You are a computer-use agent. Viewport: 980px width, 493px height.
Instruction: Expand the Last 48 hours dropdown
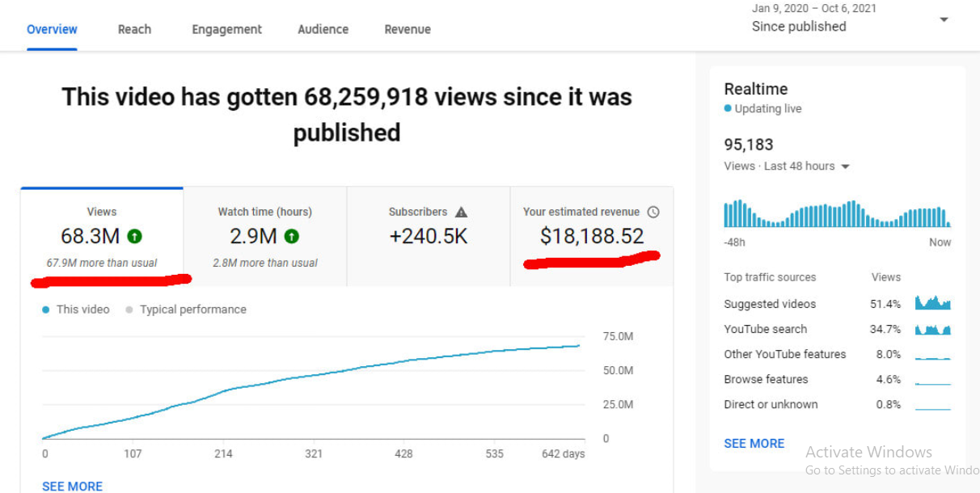click(x=846, y=166)
